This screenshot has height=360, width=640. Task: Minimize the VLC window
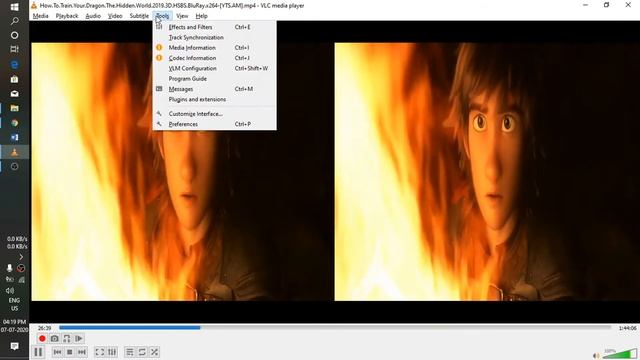coord(585,5)
